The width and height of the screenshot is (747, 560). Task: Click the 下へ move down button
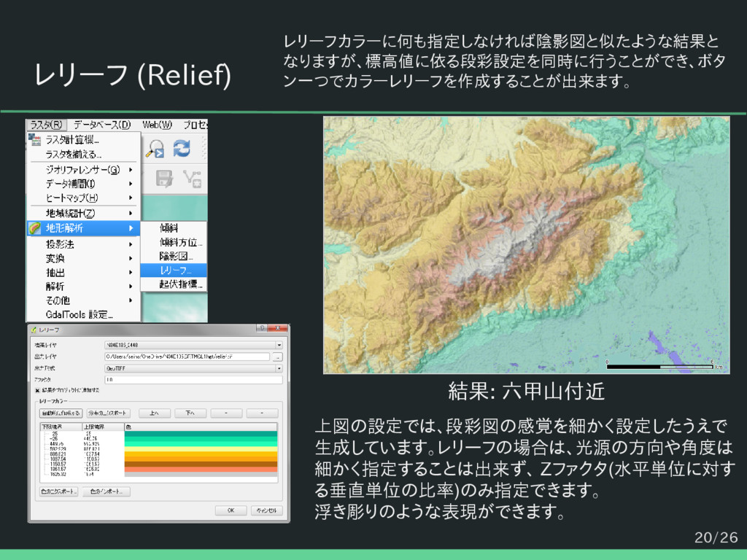pyautogui.click(x=190, y=413)
